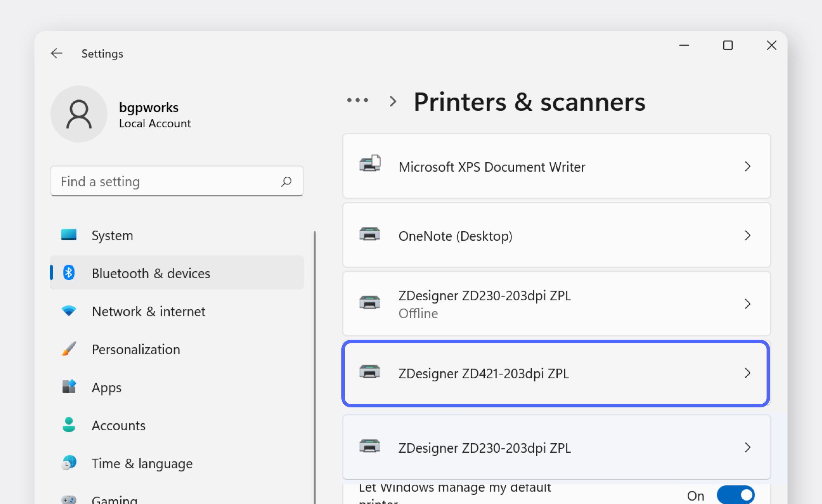Viewport: 822px width, 504px height.
Task: Click the Personalization paintbrush icon
Action: tap(69, 349)
